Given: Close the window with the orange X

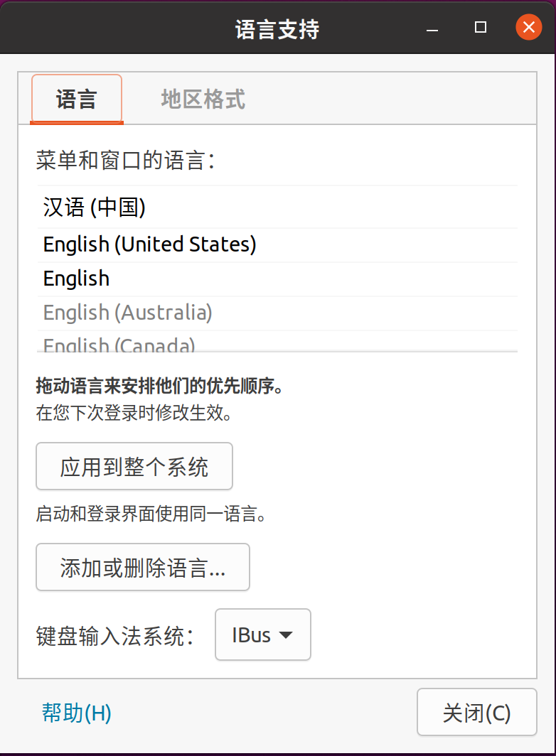Looking at the screenshot, I should (x=529, y=27).
